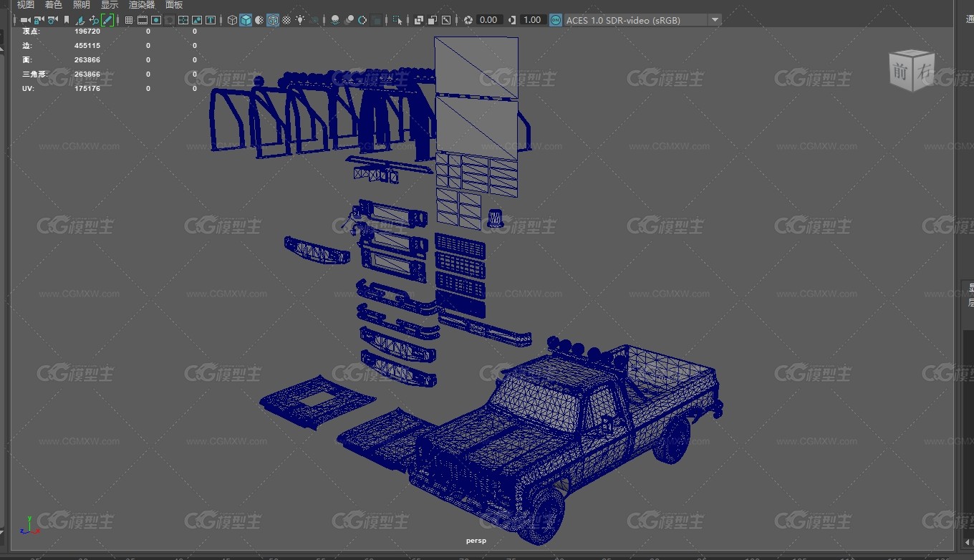974x560 pixels.
Task: Click the UV count 175176
Action: (87, 89)
